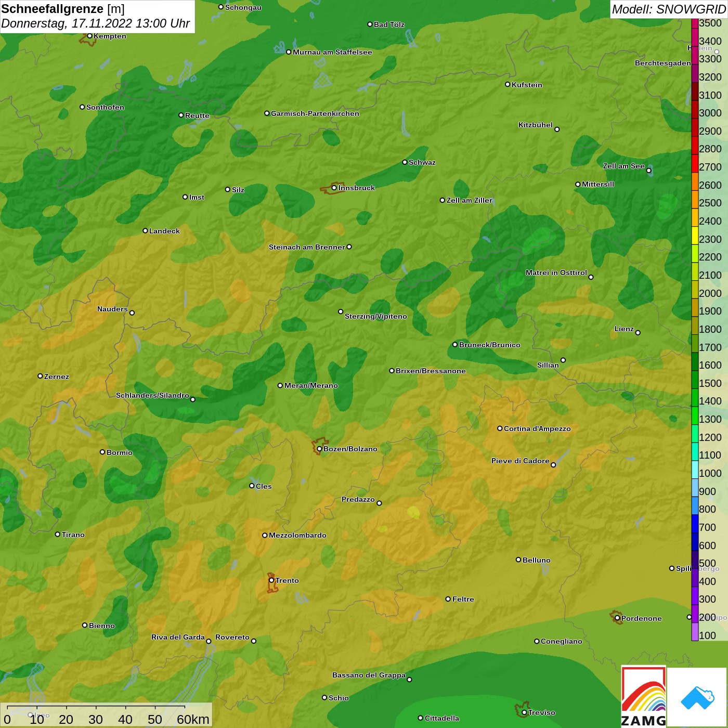Click the Garmisch-Partenkirchen place label
This screenshot has height=728, width=728.
tap(315, 113)
